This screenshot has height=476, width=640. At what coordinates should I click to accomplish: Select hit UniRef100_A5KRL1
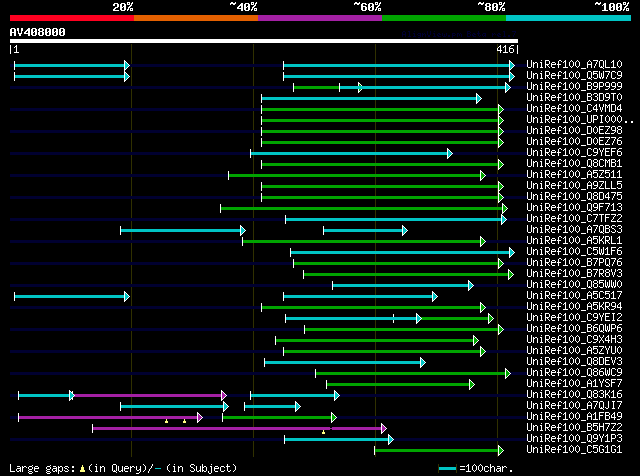pyautogui.click(x=574, y=241)
